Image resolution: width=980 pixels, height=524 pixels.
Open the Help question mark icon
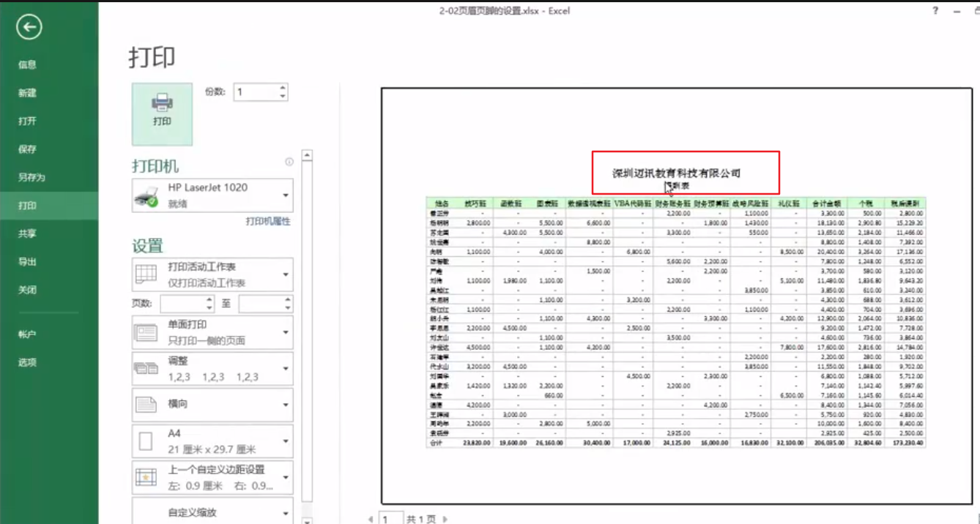pos(935,10)
